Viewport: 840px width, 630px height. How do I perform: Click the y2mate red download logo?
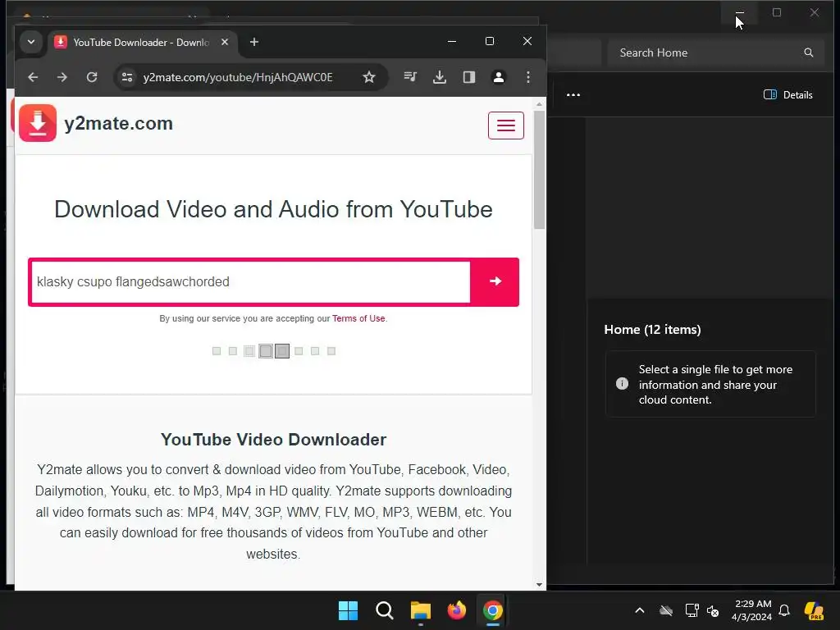tap(38, 123)
